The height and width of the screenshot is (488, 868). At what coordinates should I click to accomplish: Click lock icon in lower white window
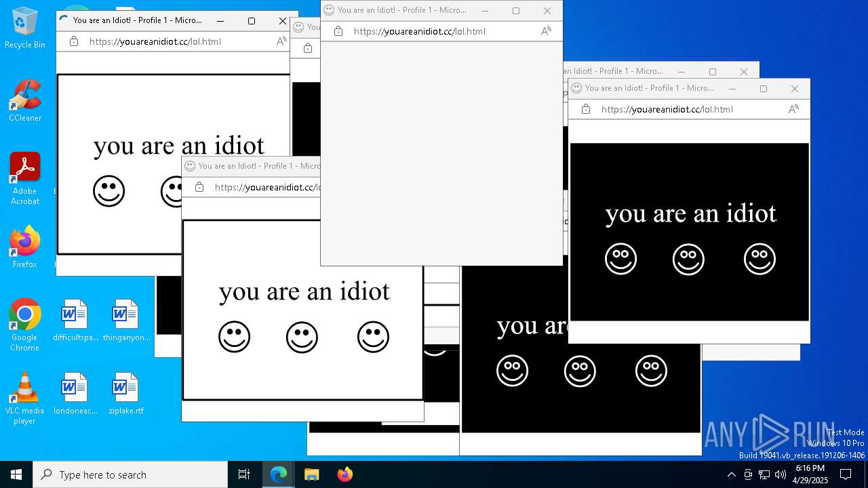pyautogui.click(x=199, y=187)
